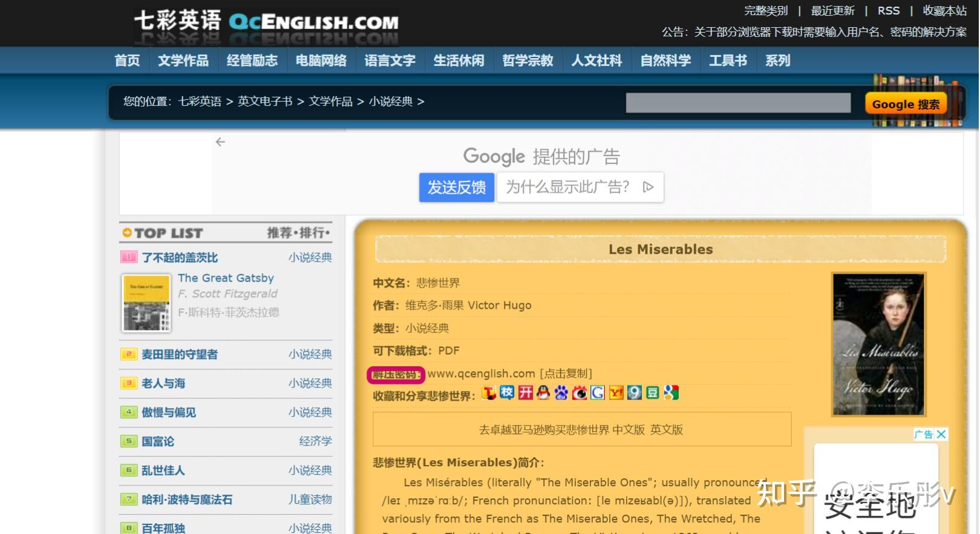Click the 发送反馈 ad button
980x534 pixels.
(457, 187)
